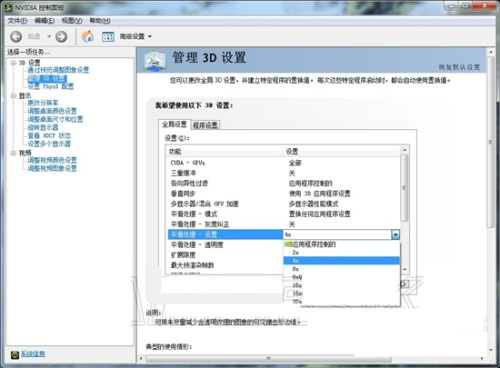This screenshot has width=500, height=368.
Task: Click the 多显示器性能模式 value
Action: pyautogui.click(x=313, y=204)
